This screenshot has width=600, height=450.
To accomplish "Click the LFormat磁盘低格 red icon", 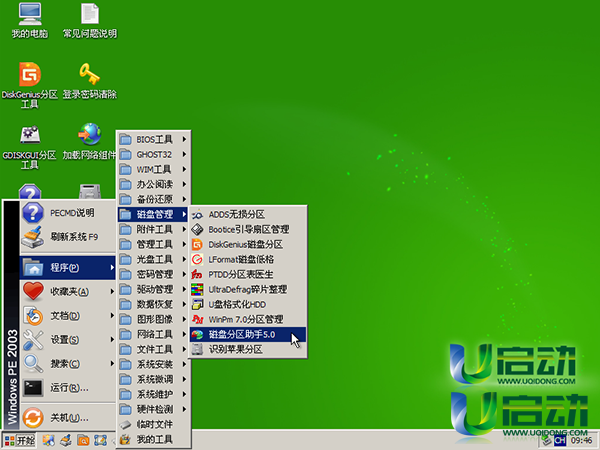I will [197, 259].
